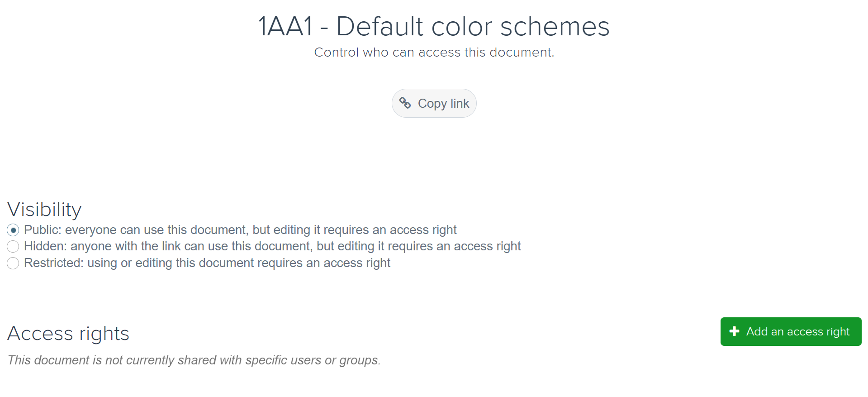Image resolution: width=868 pixels, height=397 pixels.
Task: Open the access right creation form
Action: pyautogui.click(x=790, y=331)
